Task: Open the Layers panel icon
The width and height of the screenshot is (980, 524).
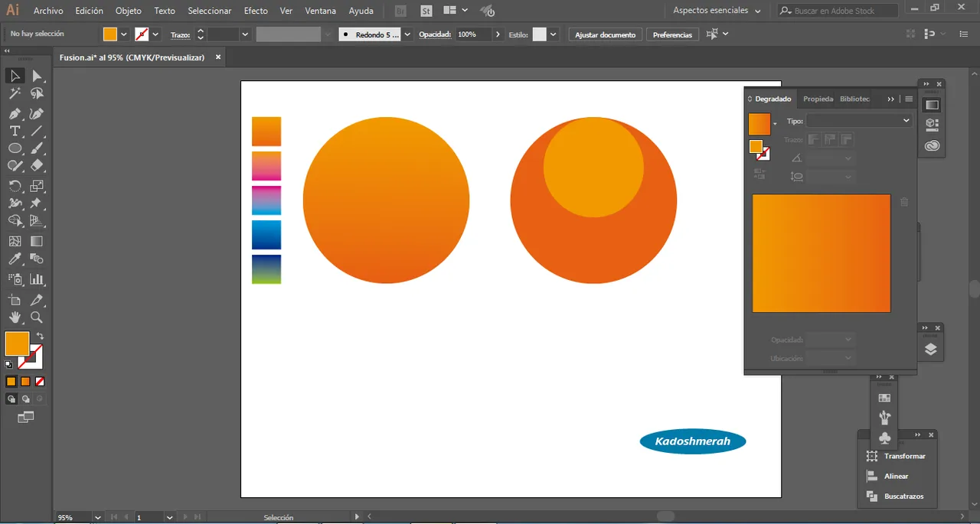Action: pos(930,350)
